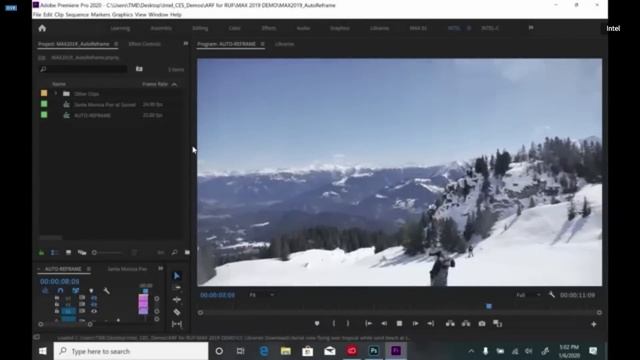Click the Find magnifier in Project panel

(x=174, y=253)
